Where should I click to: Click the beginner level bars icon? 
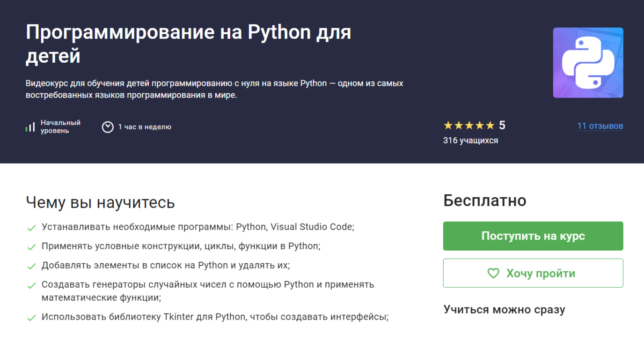(30, 127)
